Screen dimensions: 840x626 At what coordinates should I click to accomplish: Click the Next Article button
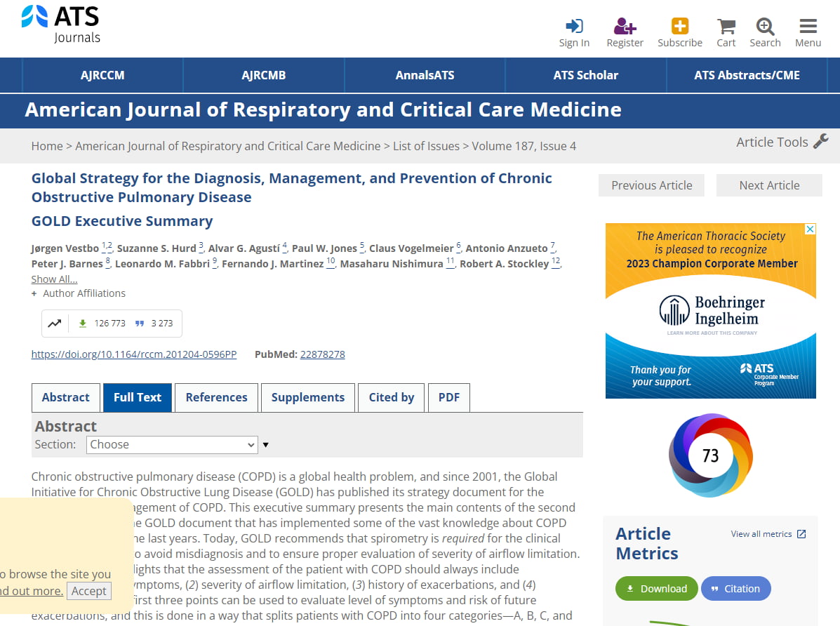coord(768,185)
